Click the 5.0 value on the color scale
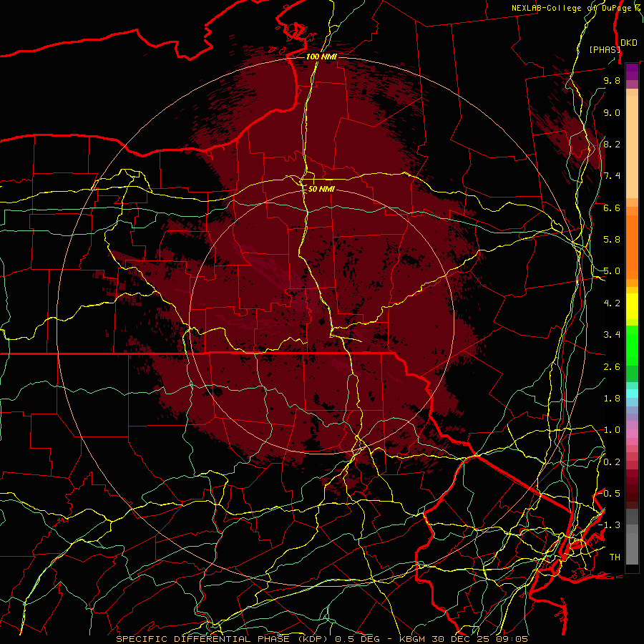Viewport: 644px width, 644px height. tap(612, 271)
